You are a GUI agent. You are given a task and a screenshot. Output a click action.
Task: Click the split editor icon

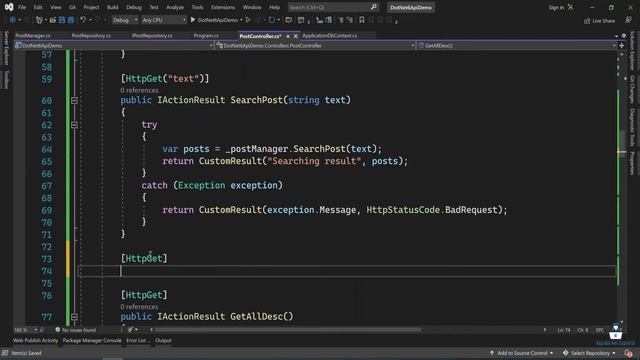click(x=622, y=46)
